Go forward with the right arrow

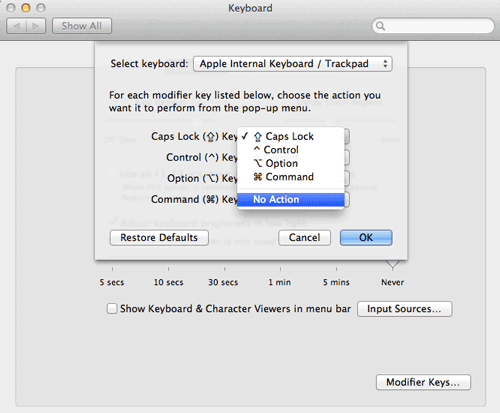tap(36, 26)
